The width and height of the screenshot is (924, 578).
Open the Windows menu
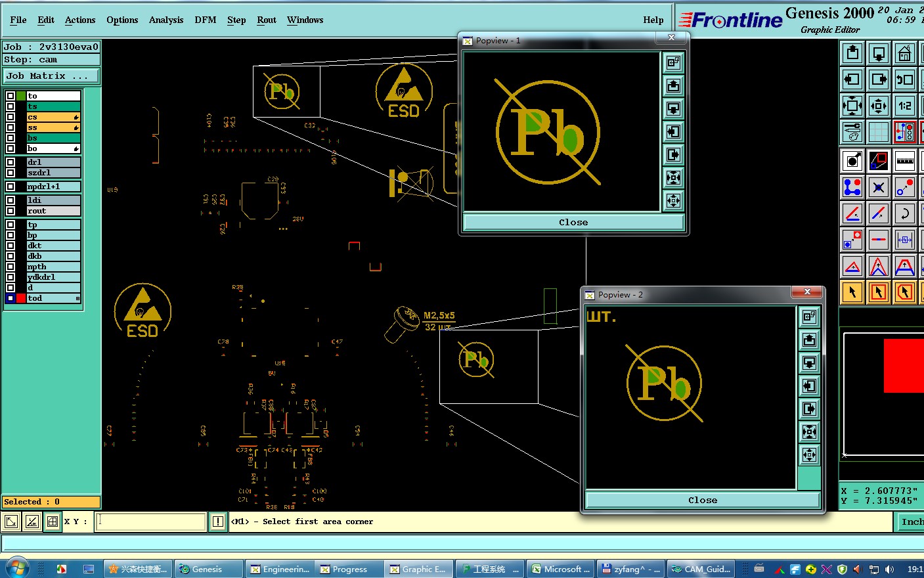coord(305,20)
